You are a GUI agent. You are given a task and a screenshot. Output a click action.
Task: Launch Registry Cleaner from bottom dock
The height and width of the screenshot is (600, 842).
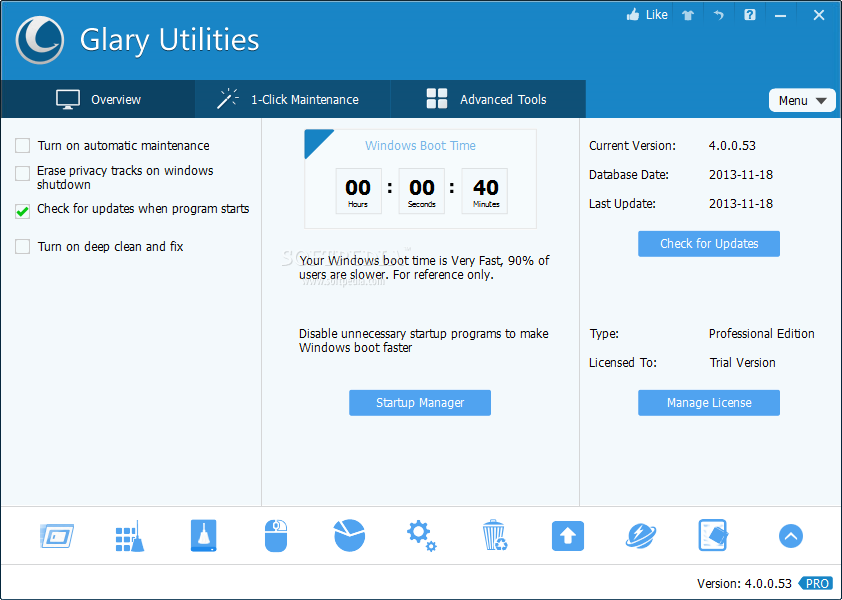[x=130, y=536]
